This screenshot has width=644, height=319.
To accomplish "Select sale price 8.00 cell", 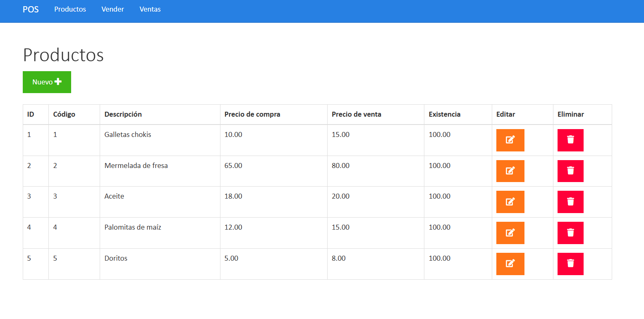I will click(376, 264).
